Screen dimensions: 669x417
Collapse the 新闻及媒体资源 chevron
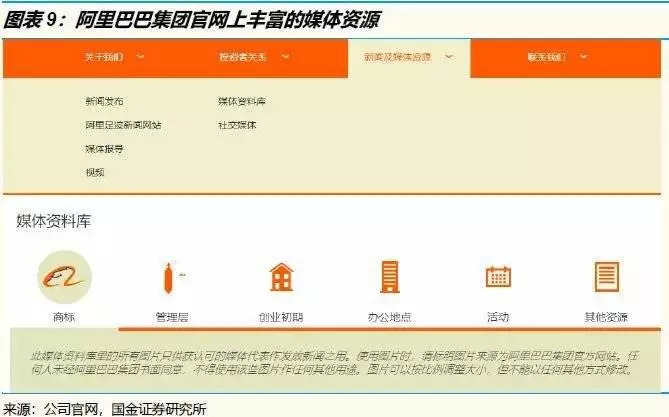[x=449, y=56]
